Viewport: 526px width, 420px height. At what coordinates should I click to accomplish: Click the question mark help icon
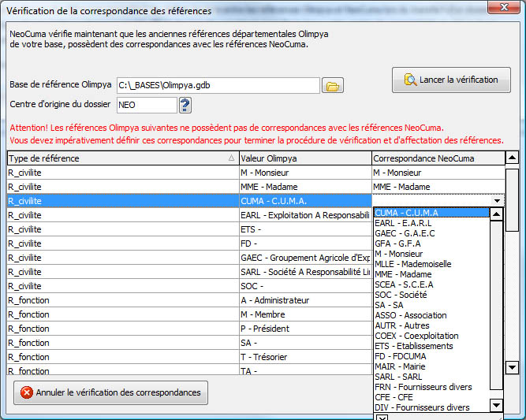[185, 106]
